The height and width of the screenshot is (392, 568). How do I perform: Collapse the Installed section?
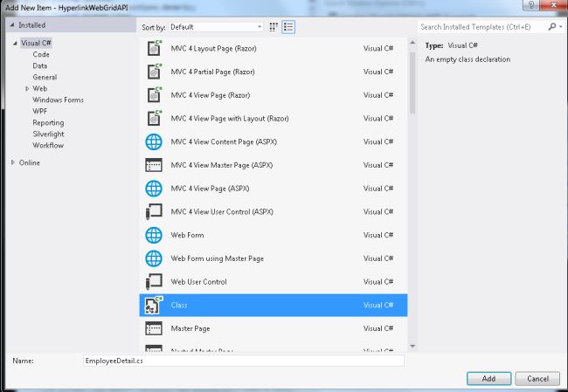click(12, 25)
